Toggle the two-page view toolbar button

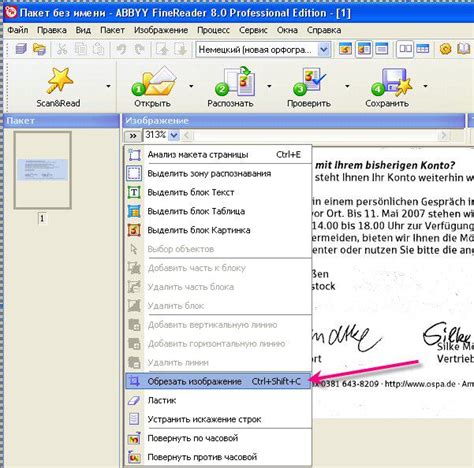(x=405, y=49)
